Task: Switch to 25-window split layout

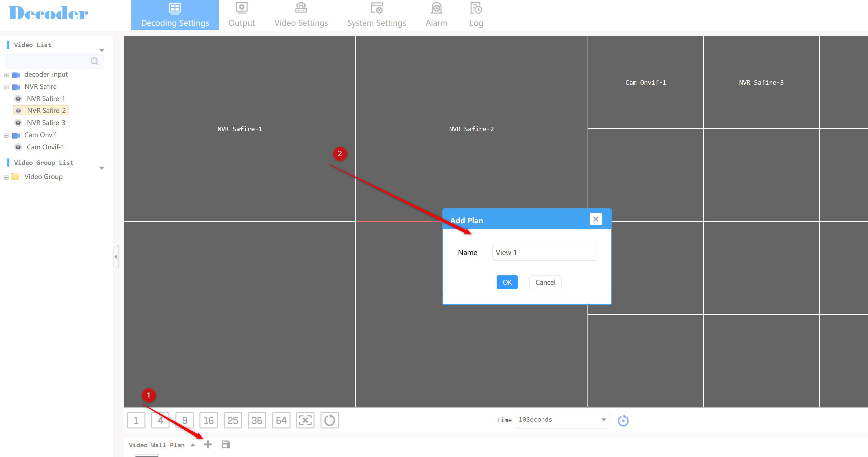Action: [x=233, y=420]
